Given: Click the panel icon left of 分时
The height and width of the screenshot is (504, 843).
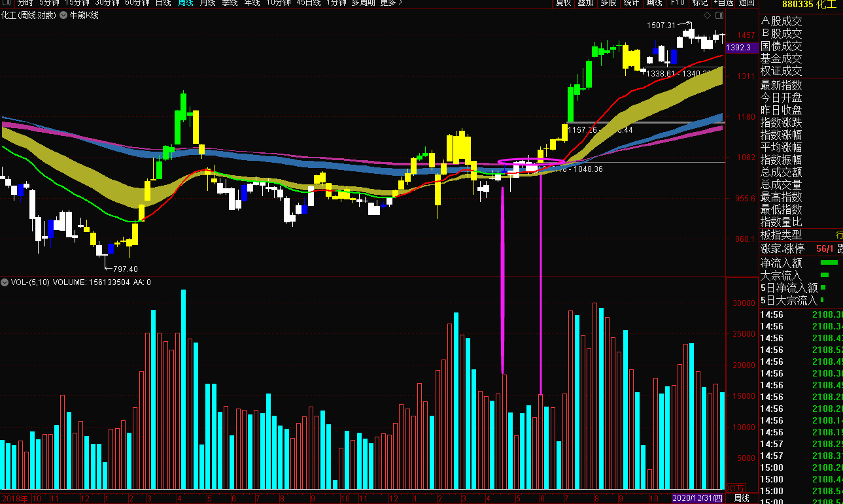Looking at the screenshot, I should tap(7, 3).
